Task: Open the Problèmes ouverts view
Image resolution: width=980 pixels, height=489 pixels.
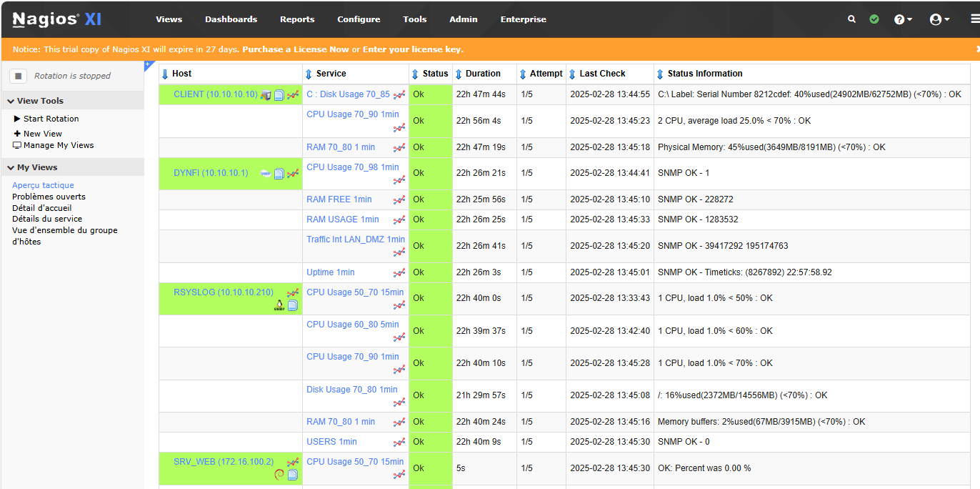Action: click(x=49, y=197)
